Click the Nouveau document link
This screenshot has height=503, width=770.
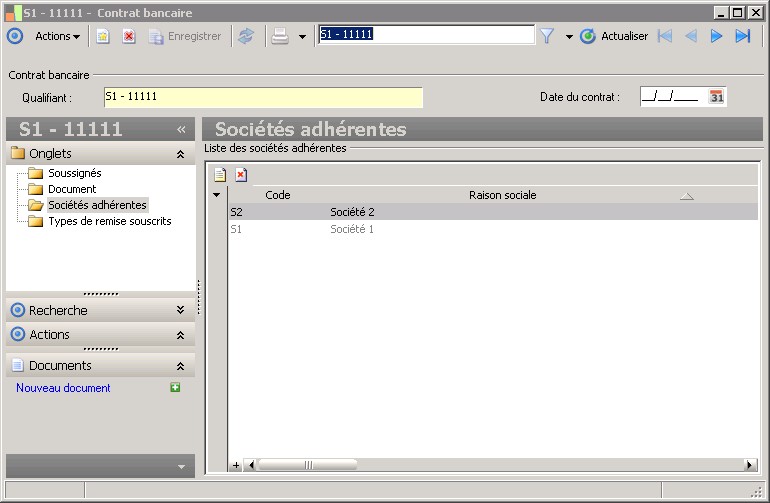[63, 388]
